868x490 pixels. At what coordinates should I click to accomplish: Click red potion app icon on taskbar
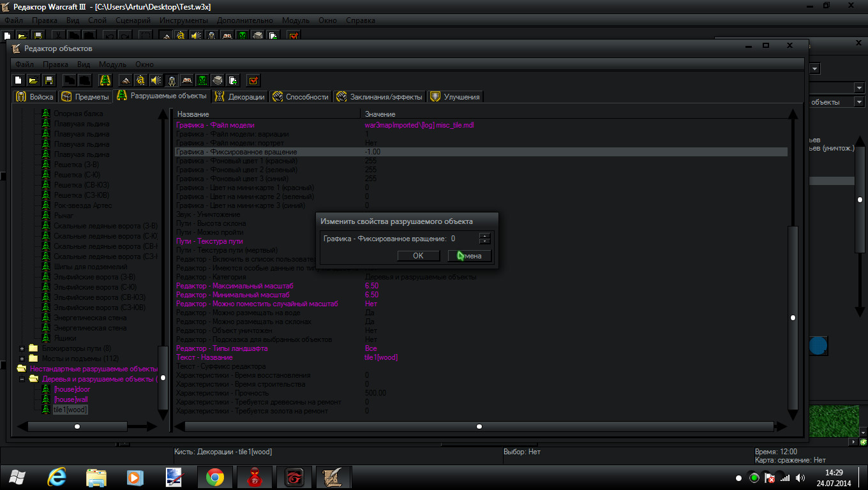255,477
